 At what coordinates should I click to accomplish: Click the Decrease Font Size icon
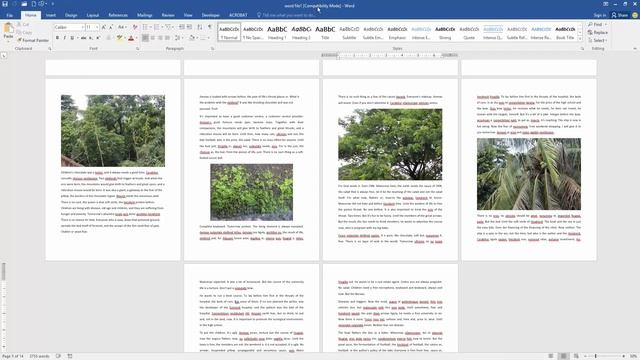point(111,27)
